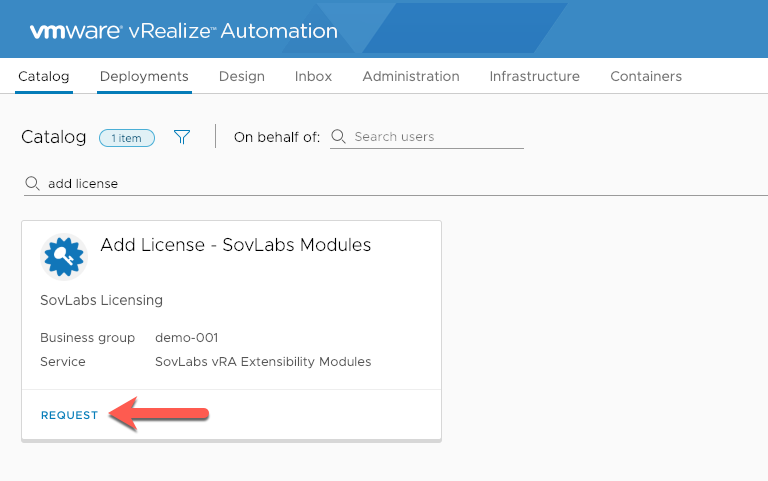Select the Administration tab
Image resolution: width=768 pixels, height=481 pixels.
(411, 76)
